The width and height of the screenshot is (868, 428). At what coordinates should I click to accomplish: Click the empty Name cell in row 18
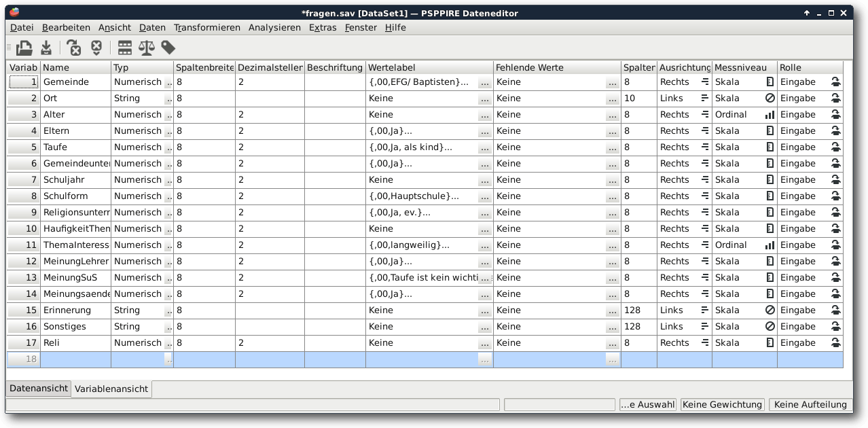pyautogui.click(x=75, y=359)
